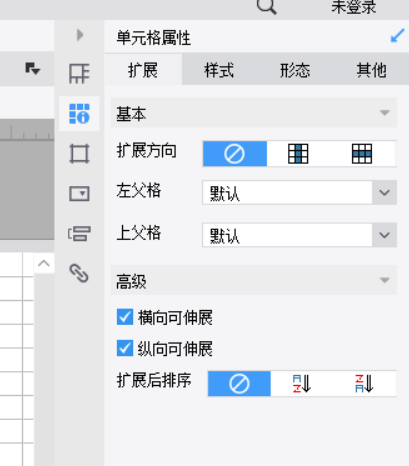This screenshot has width=409, height=466.
Task: Uncheck 横向可伸展 checkbox
Action: [125, 317]
